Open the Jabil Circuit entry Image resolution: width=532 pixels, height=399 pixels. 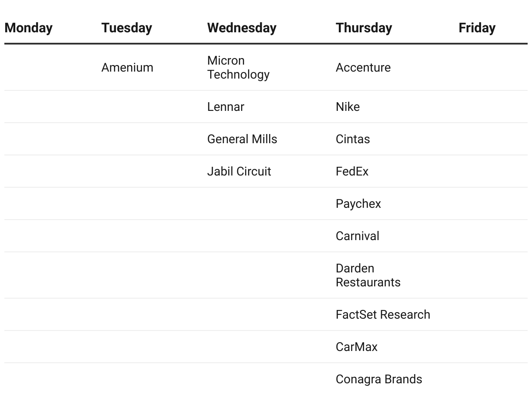(239, 172)
